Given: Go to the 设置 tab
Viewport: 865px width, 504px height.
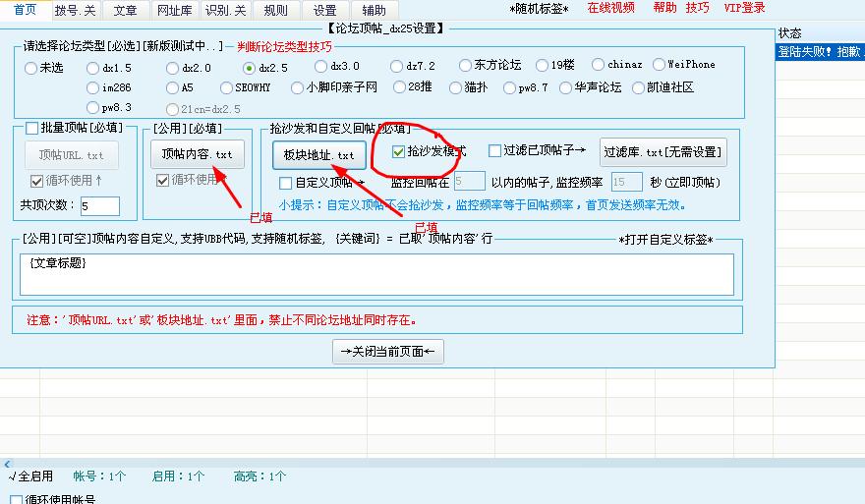Looking at the screenshot, I should [324, 10].
